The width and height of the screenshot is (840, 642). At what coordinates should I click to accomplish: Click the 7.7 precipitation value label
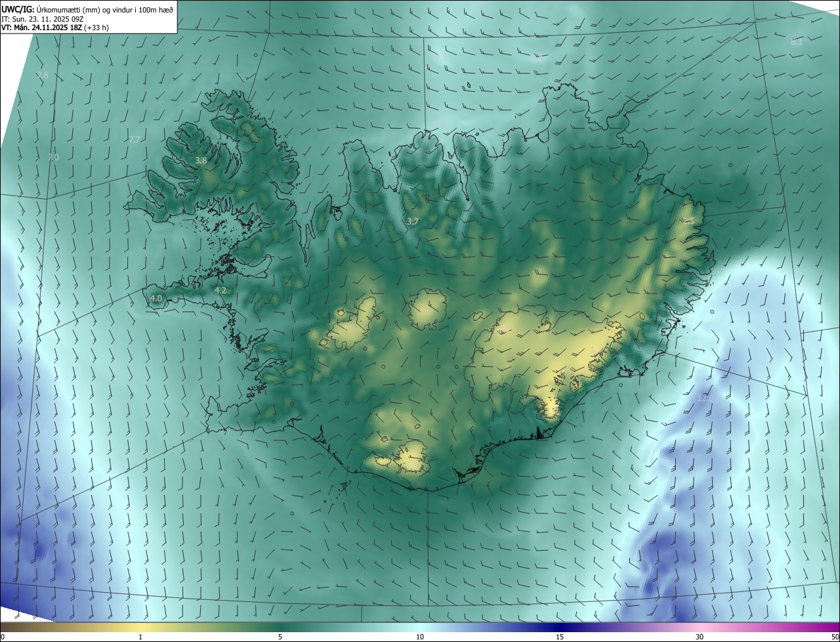tap(134, 139)
